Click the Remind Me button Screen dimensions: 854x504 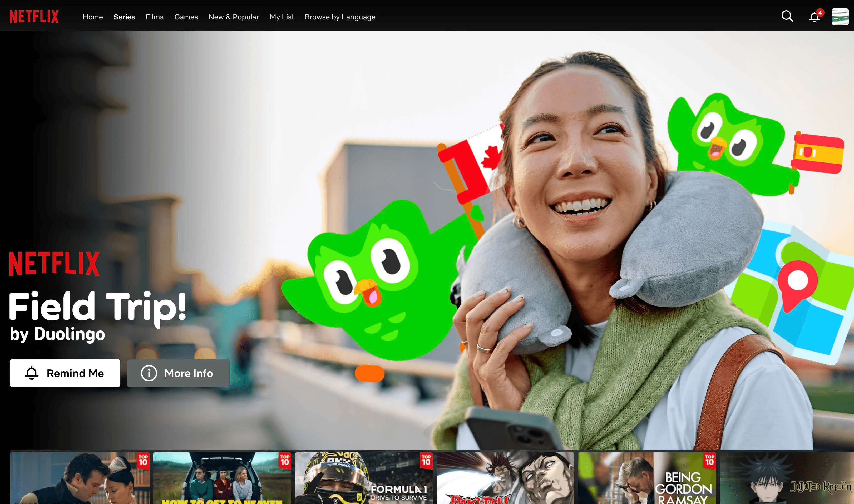pos(65,373)
